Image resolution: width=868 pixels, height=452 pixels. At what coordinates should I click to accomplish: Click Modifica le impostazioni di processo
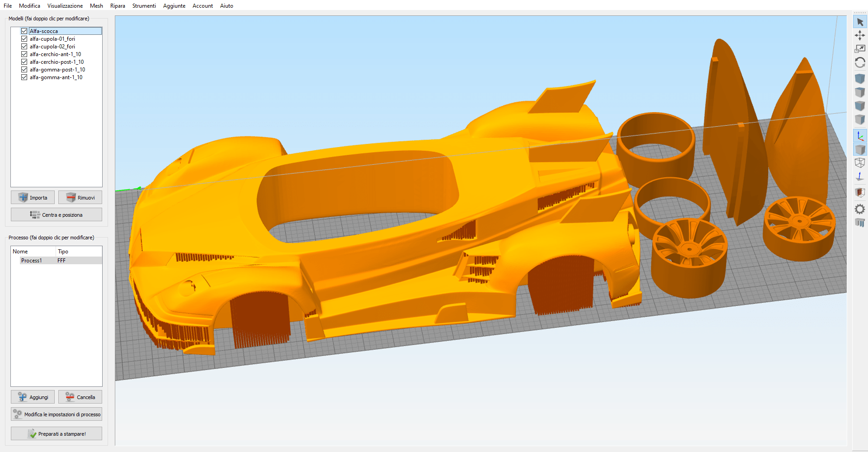57,414
